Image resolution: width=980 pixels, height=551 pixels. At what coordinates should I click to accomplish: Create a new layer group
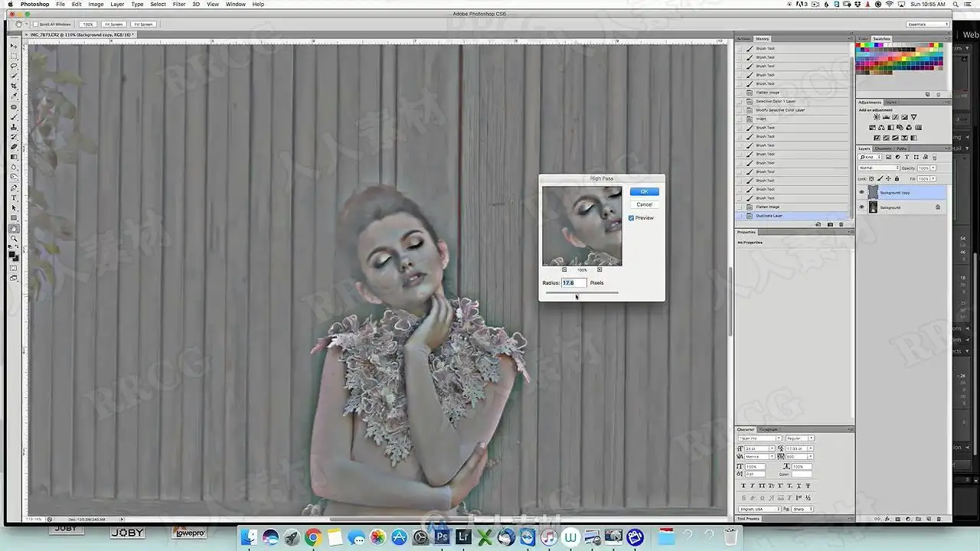(918, 519)
